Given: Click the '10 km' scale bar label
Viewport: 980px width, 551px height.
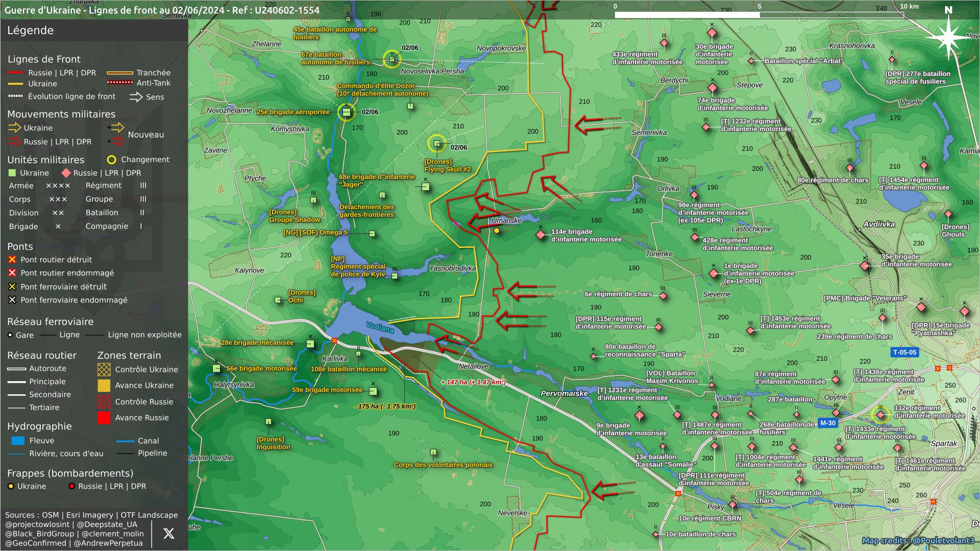Looking at the screenshot, I should [909, 6].
